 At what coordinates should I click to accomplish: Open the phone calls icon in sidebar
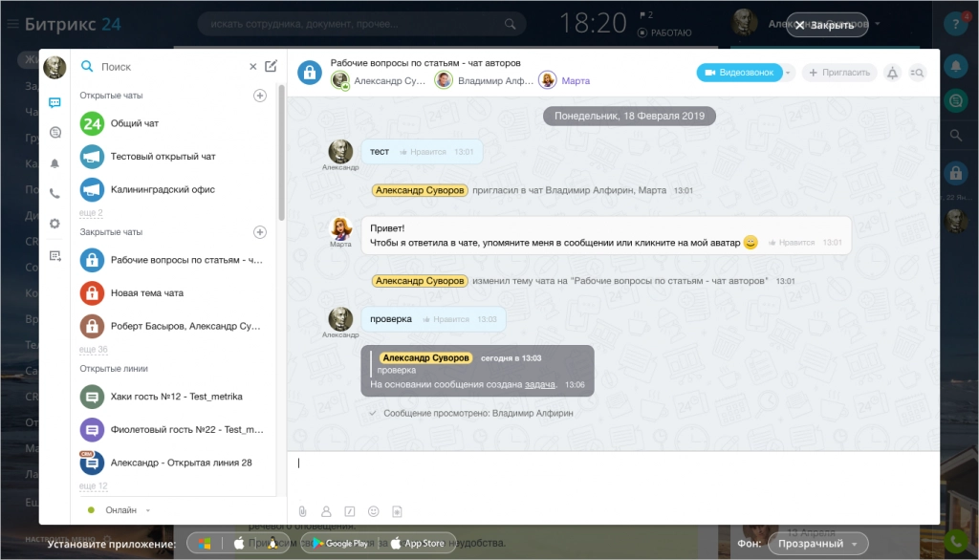[54, 193]
